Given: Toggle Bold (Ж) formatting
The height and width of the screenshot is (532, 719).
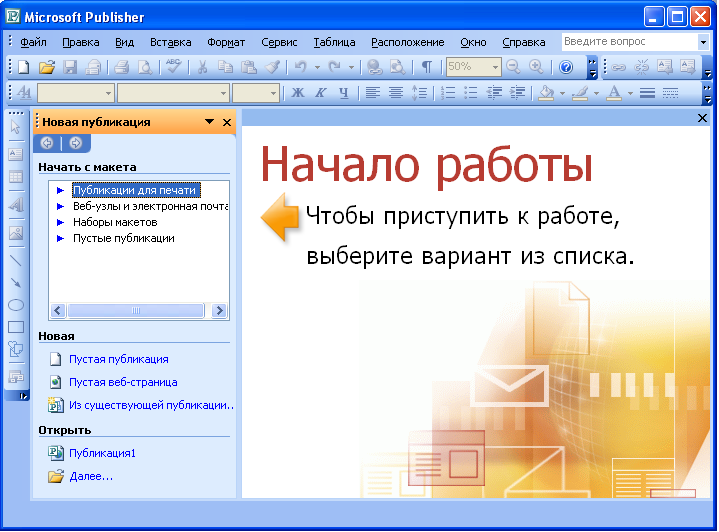Looking at the screenshot, I should [298, 93].
